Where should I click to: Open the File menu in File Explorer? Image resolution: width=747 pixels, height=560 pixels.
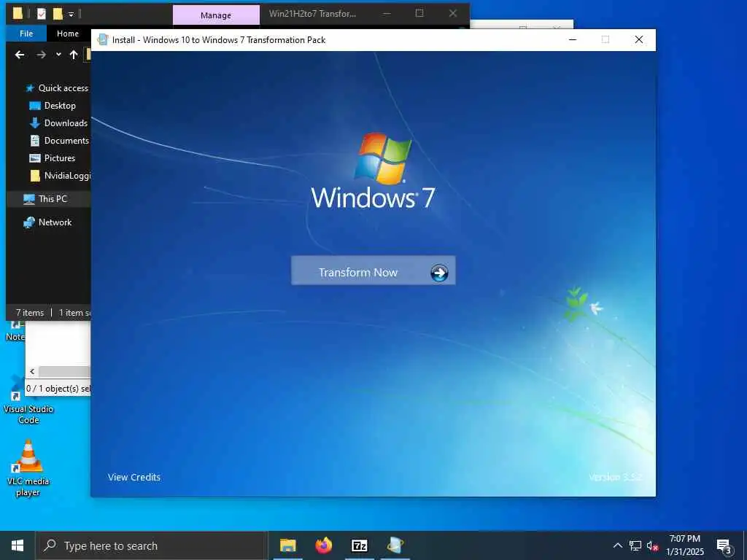click(x=26, y=34)
